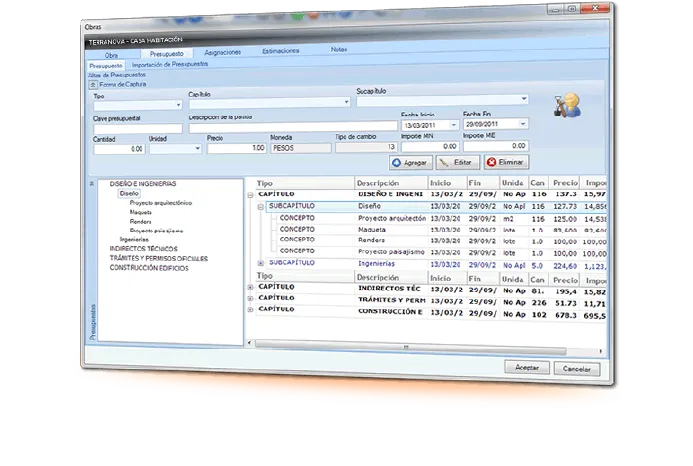Expand the INDIRECTOS TÉC capítulo row

pos(250,287)
